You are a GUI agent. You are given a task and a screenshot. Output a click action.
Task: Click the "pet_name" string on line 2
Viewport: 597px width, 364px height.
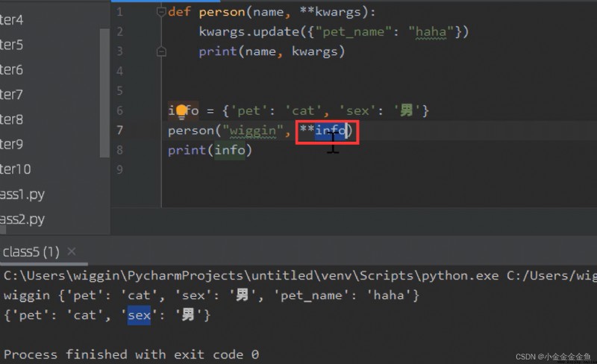[354, 31]
